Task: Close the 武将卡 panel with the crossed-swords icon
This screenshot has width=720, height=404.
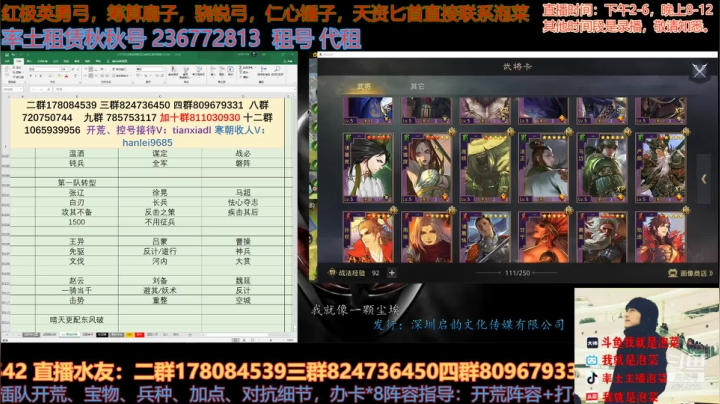Action: point(699,71)
